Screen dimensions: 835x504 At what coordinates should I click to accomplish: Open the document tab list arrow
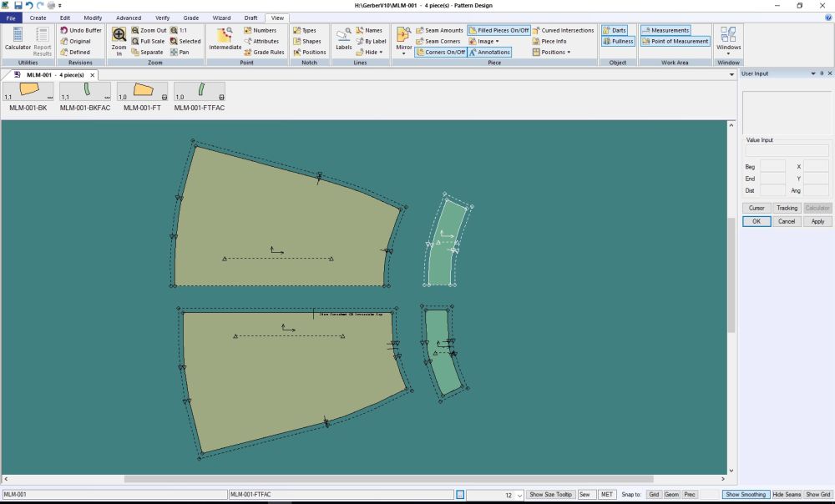point(731,74)
